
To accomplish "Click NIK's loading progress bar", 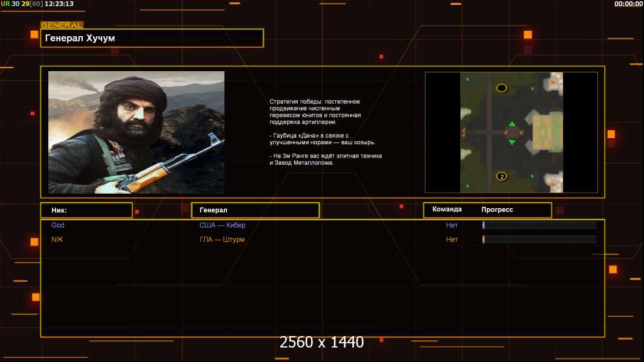I will (x=539, y=239).
